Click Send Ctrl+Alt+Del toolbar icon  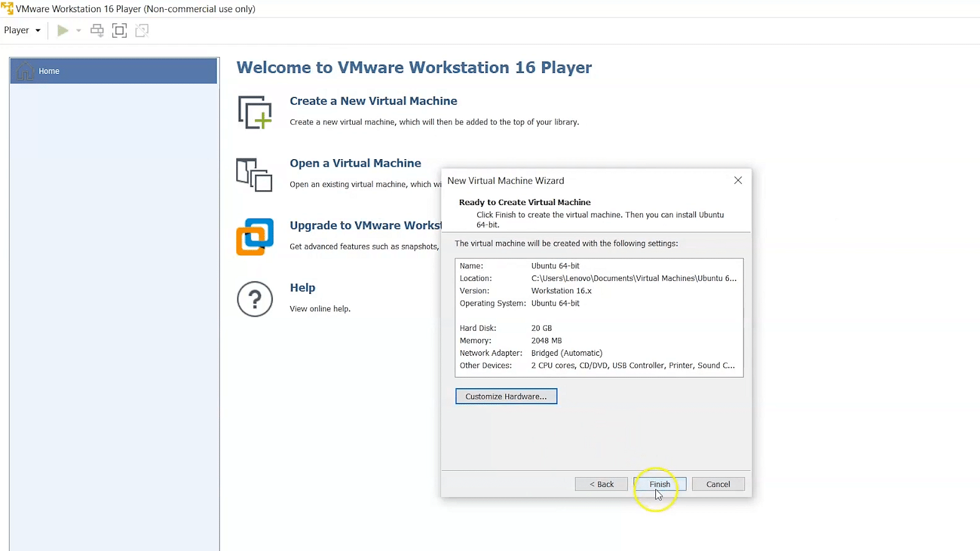coord(97,30)
